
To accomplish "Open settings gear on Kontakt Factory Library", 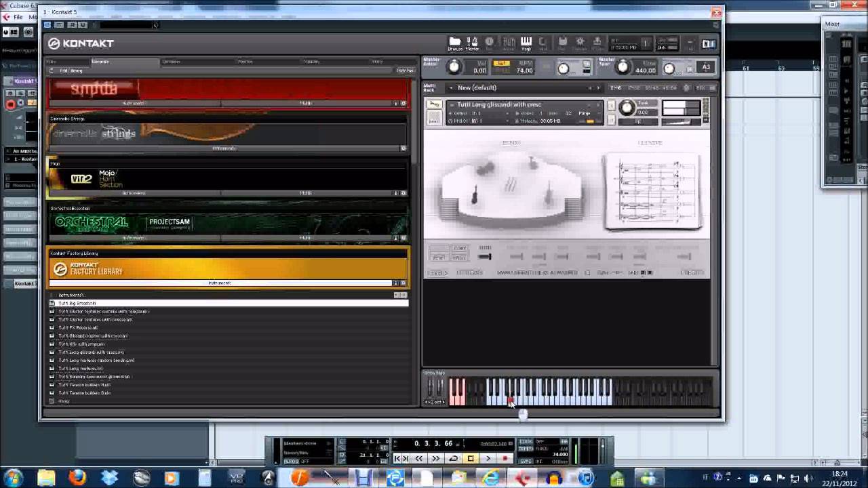I will tap(403, 283).
